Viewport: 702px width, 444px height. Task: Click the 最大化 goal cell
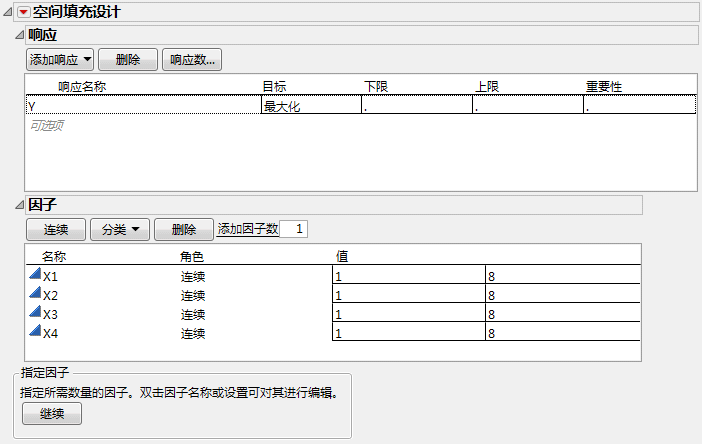point(311,106)
